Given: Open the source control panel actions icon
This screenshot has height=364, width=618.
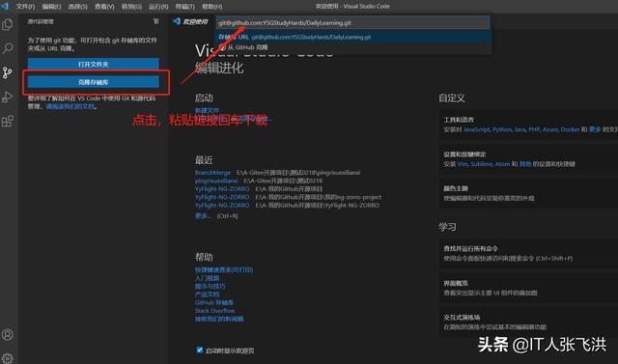Looking at the screenshot, I should pyautogui.click(x=156, y=21).
